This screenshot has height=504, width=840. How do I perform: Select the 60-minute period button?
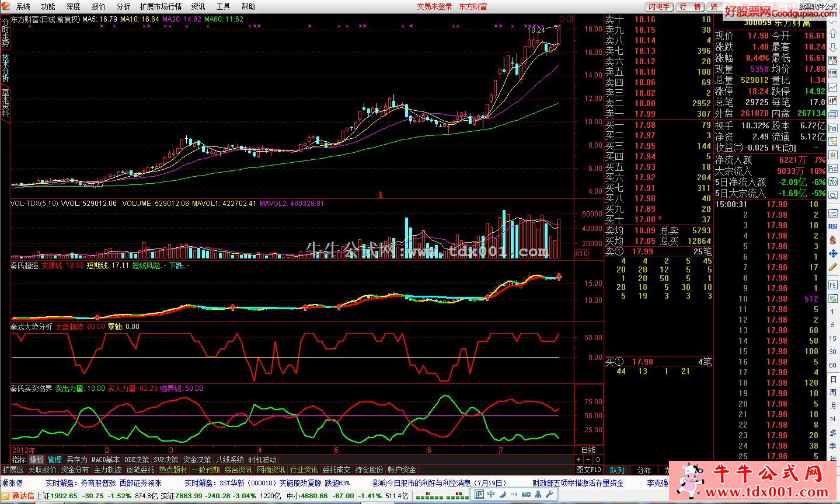(x=833, y=365)
